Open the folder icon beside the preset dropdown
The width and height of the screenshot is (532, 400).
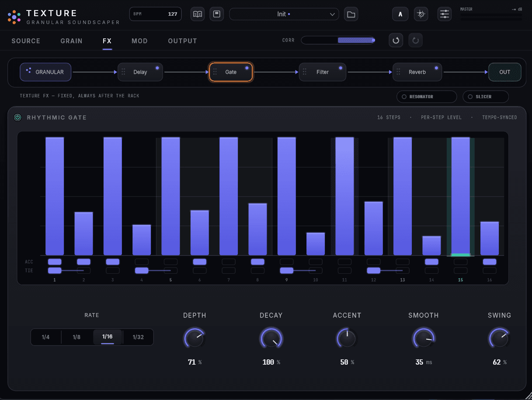click(x=351, y=14)
